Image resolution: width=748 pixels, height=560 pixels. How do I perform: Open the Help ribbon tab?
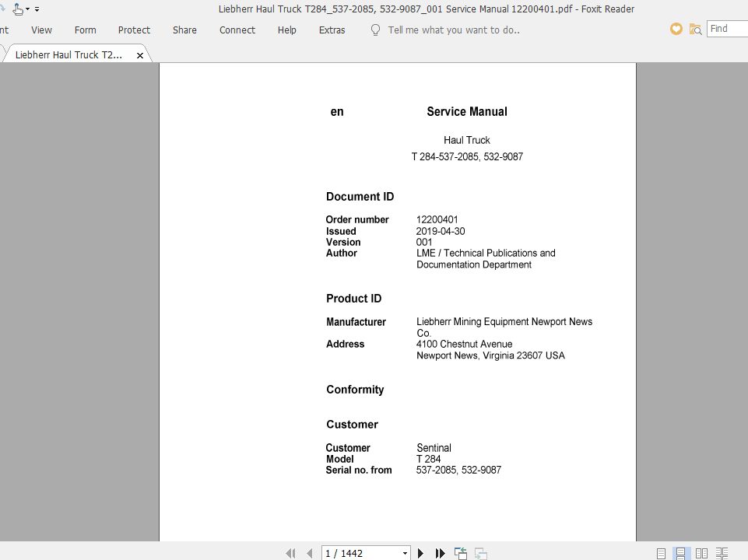click(x=286, y=30)
